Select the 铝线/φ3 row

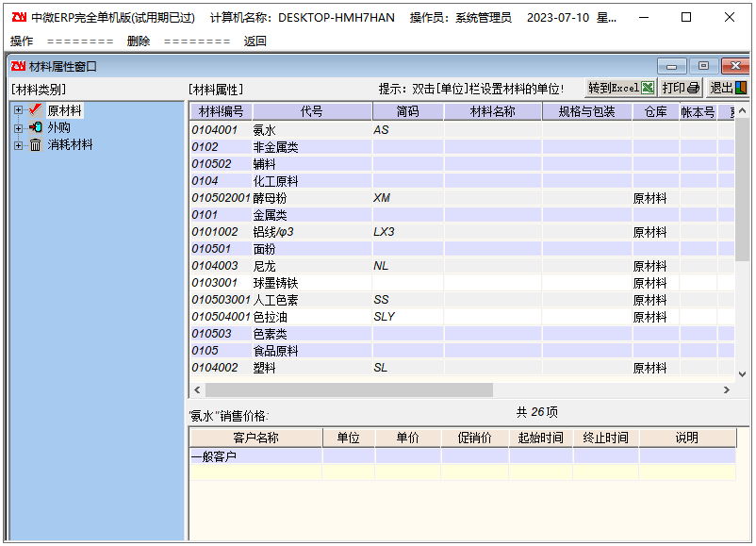(x=463, y=232)
